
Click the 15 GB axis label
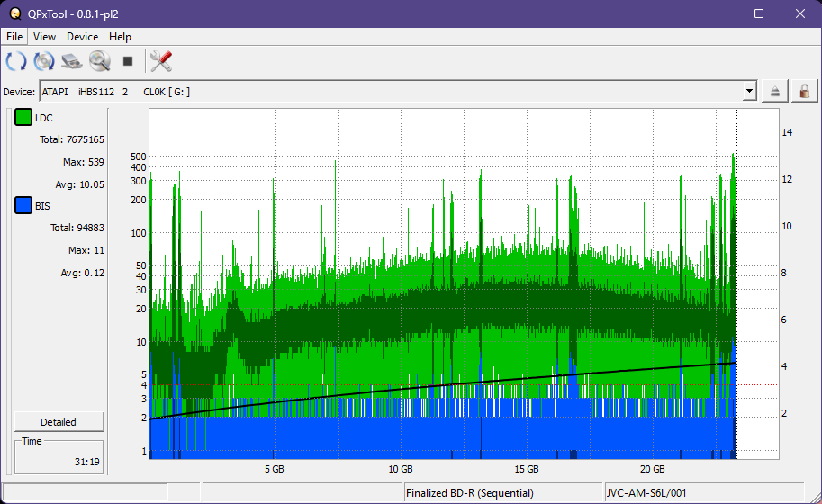[x=527, y=469]
